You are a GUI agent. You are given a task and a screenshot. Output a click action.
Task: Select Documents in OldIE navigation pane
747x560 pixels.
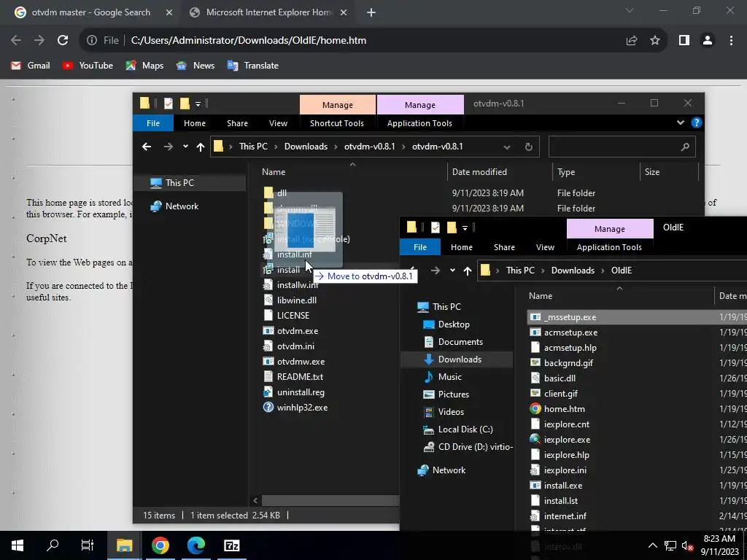pyautogui.click(x=460, y=342)
